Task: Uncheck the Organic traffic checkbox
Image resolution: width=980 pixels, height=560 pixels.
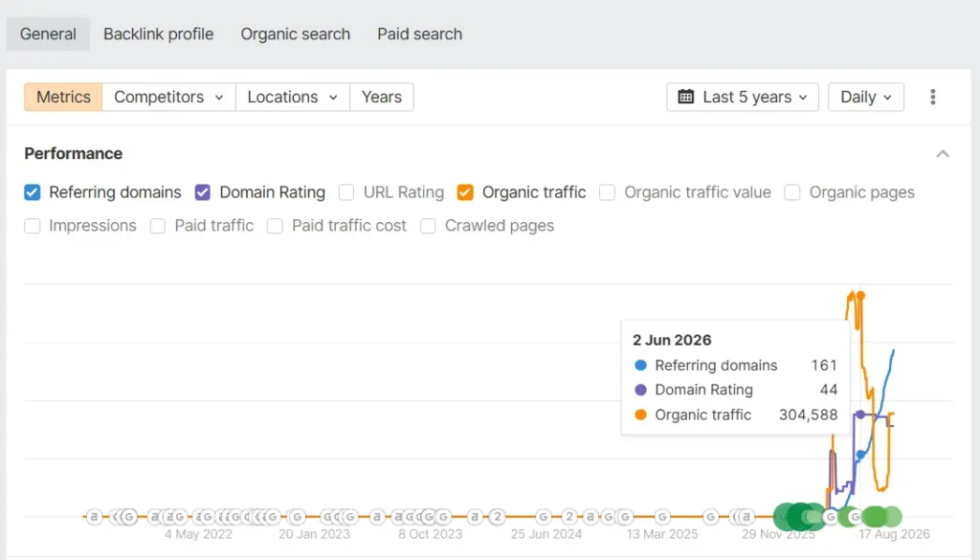Action: coord(465,192)
